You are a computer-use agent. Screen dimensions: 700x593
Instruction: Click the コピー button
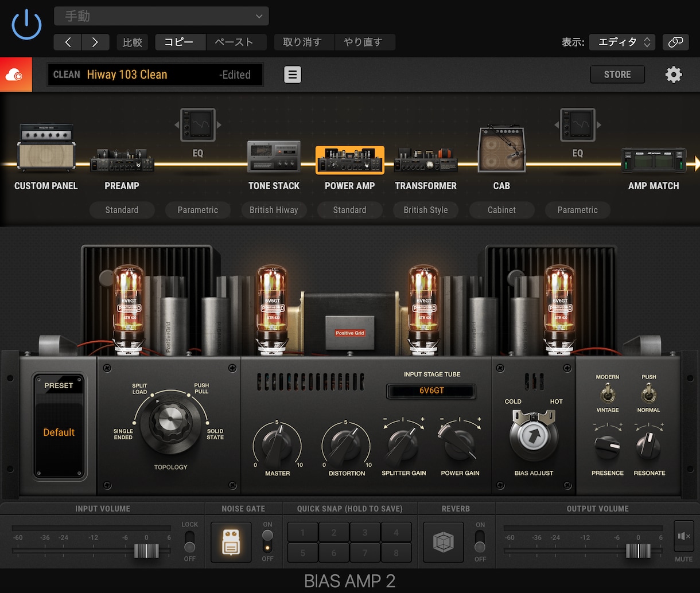pos(180,42)
